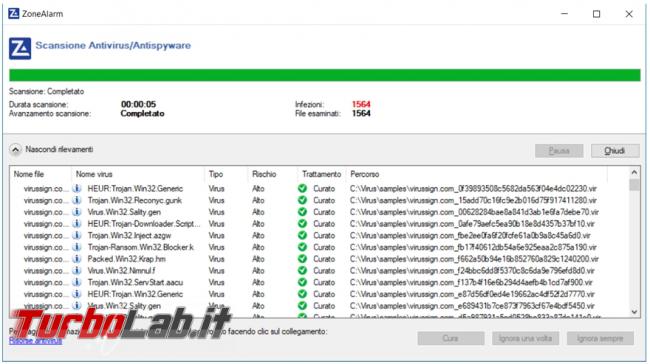Click the file path ending in 75a190.vir

pyautogui.click(x=473, y=247)
